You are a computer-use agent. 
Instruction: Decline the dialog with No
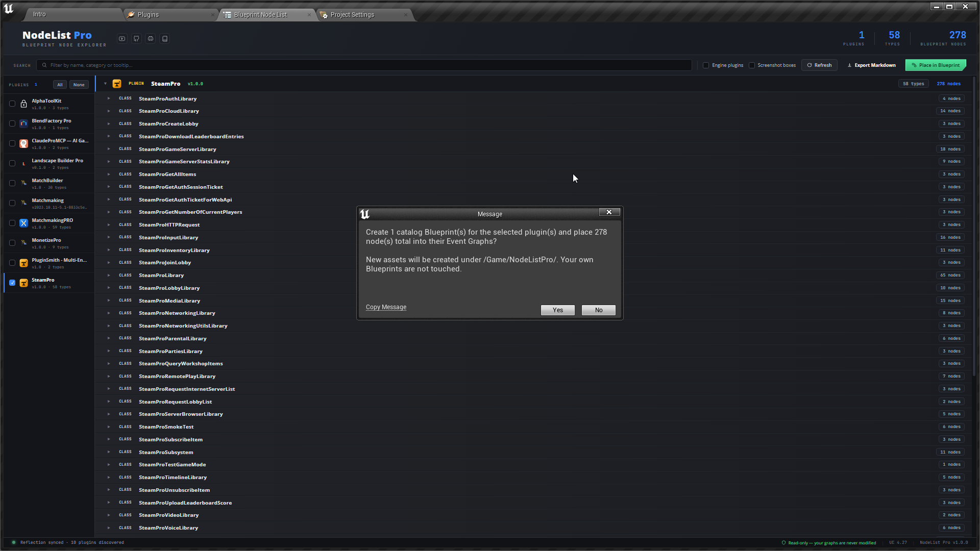tap(599, 310)
